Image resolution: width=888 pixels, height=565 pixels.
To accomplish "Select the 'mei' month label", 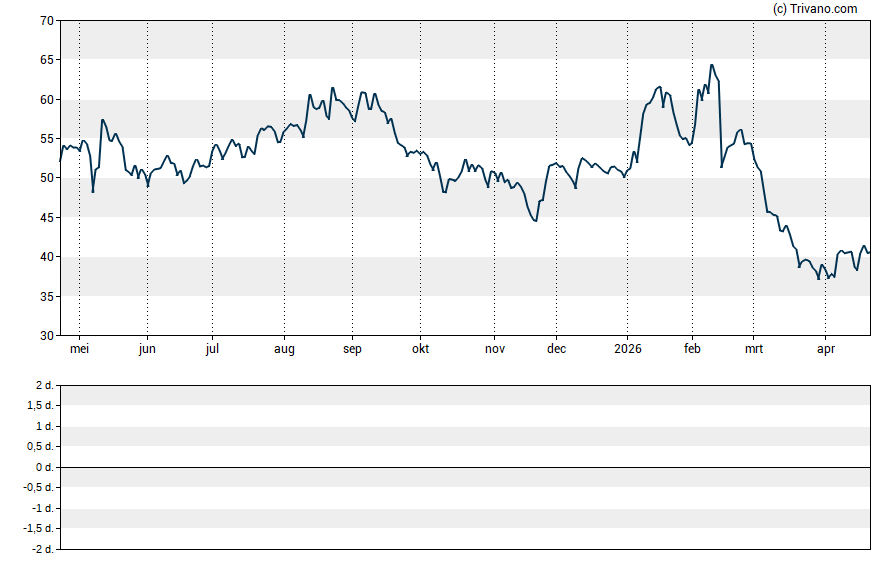I will (x=80, y=349).
